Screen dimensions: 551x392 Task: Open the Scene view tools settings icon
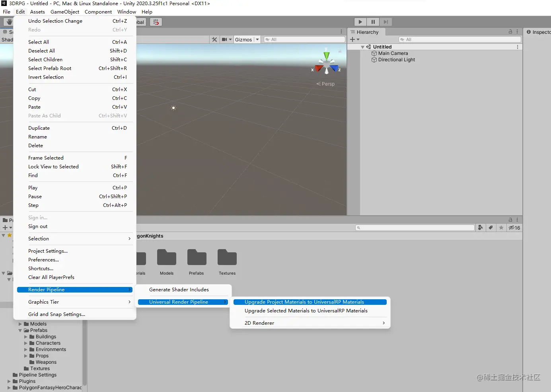[214, 39]
